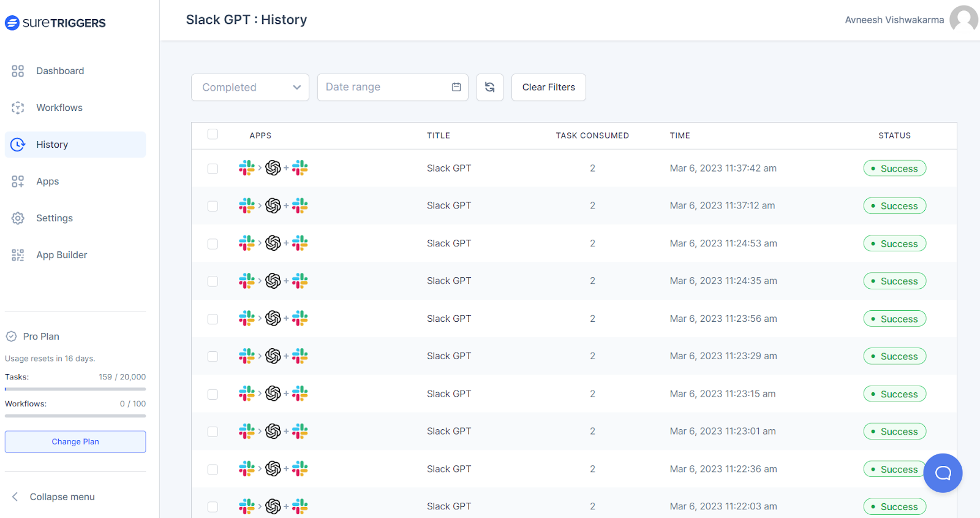Check the row for 11:23:29 am

tap(213, 356)
